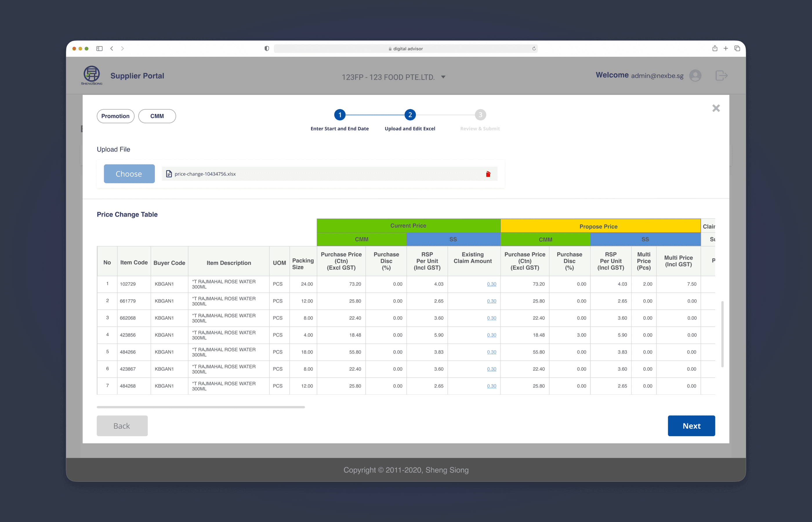
Task: Click the file document icon
Action: pos(169,174)
